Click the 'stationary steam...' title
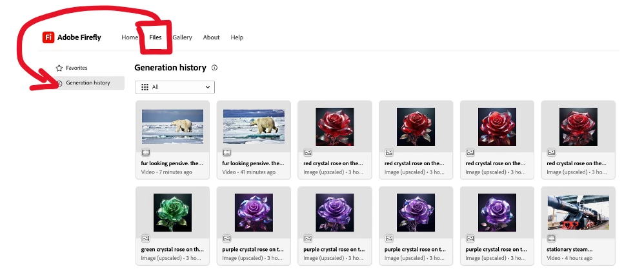This screenshot has height=280, width=644. click(570, 249)
